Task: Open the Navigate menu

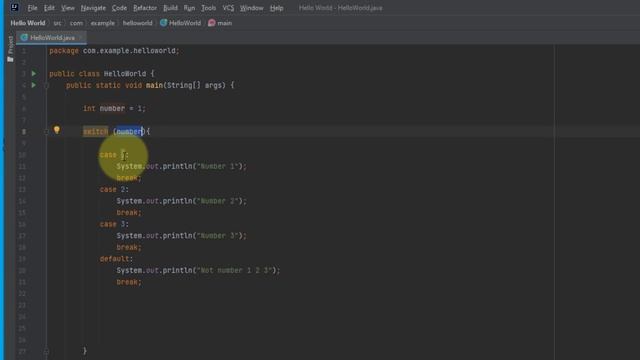Action: (93, 8)
